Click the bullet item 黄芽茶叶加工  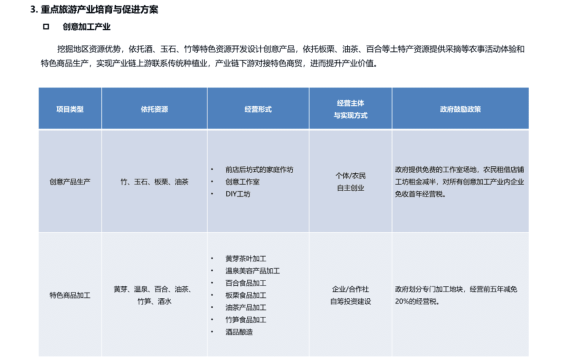pos(245,259)
